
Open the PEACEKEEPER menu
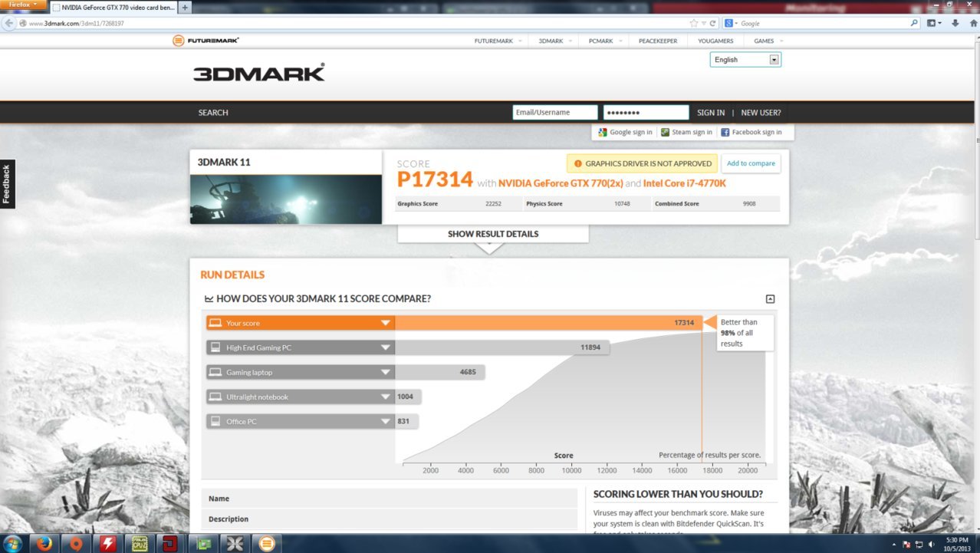(658, 41)
